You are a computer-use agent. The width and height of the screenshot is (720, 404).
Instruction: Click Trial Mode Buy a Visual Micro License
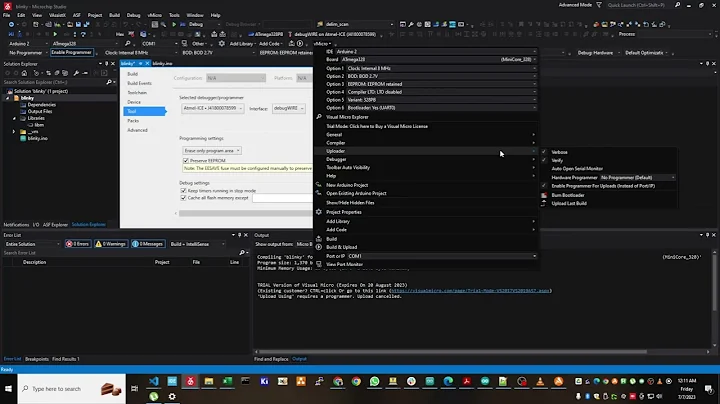click(377, 126)
